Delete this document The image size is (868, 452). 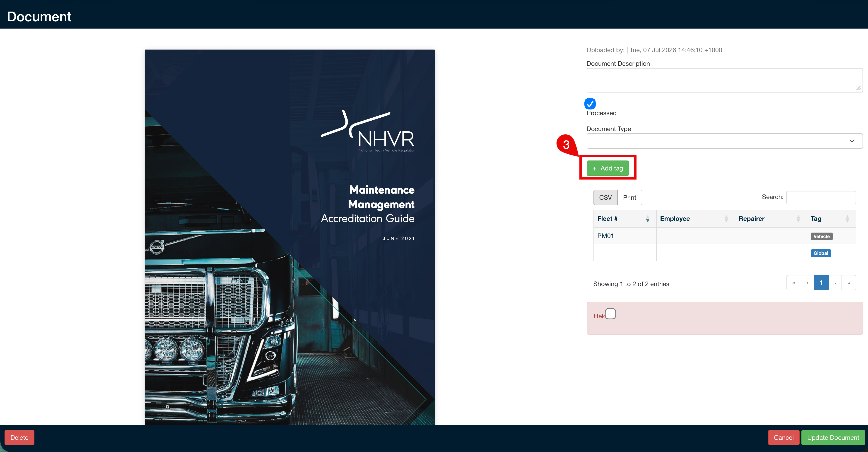tap(19, 437)
